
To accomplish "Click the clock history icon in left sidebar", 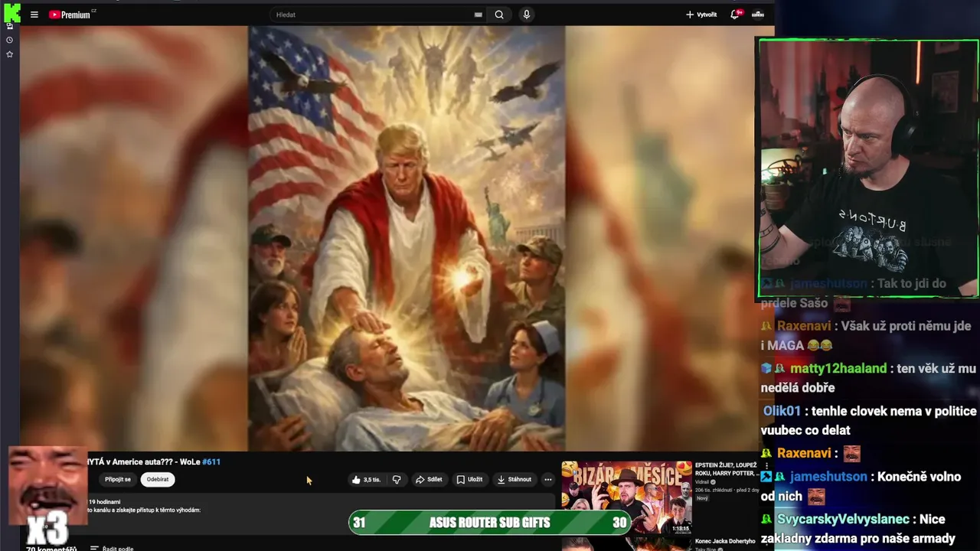I will point(9,40).
